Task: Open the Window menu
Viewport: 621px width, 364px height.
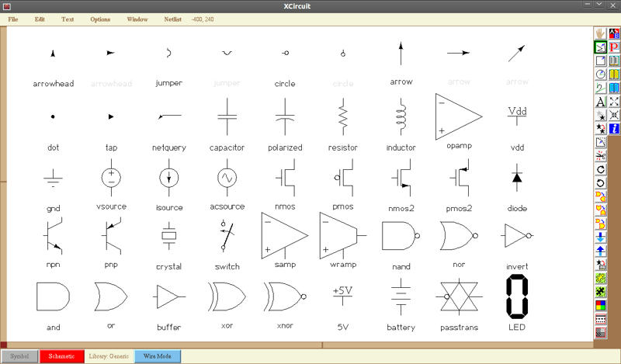Action: [137, 19]
